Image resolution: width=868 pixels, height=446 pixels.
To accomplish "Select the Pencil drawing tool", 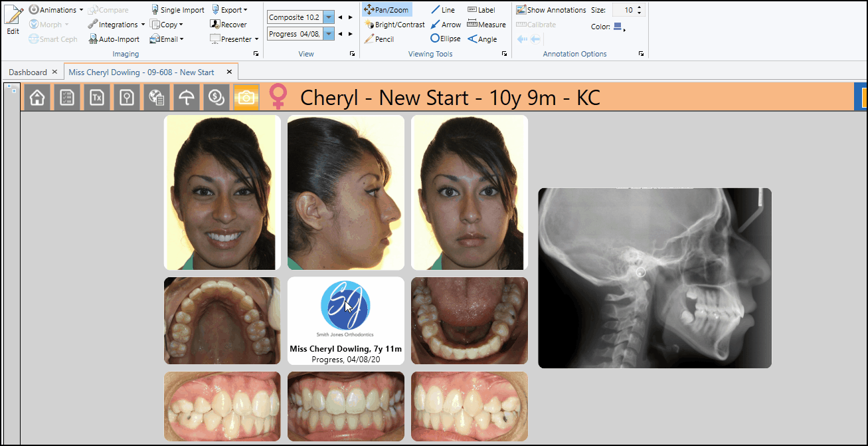I will 379,39.
